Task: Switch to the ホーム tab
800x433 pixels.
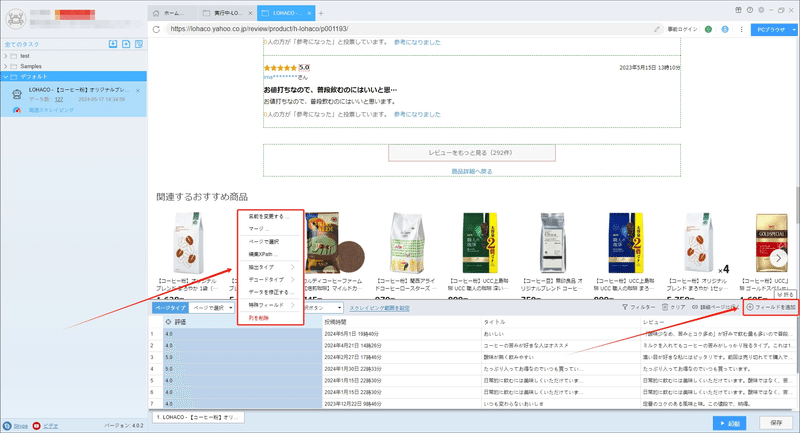Action: click(x=174, y=13)
